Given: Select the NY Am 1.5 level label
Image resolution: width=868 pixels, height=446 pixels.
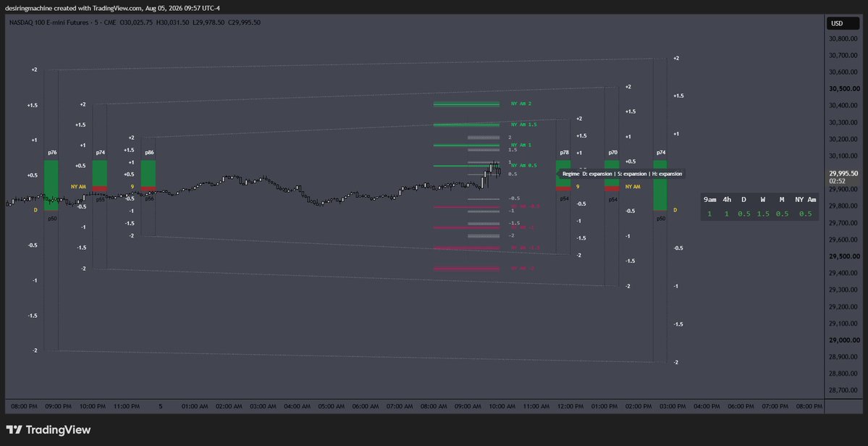Looking at the screenshot, I should tap(523, 125).
